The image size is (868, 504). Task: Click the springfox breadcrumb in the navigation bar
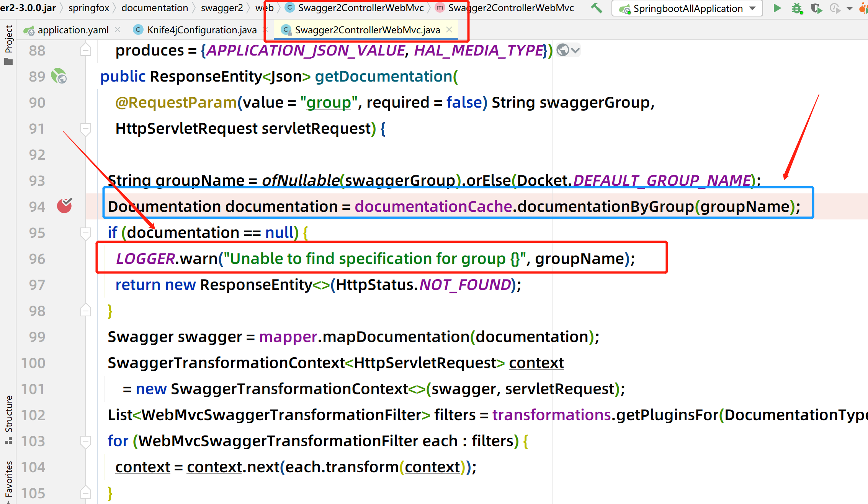coord(88,8)
